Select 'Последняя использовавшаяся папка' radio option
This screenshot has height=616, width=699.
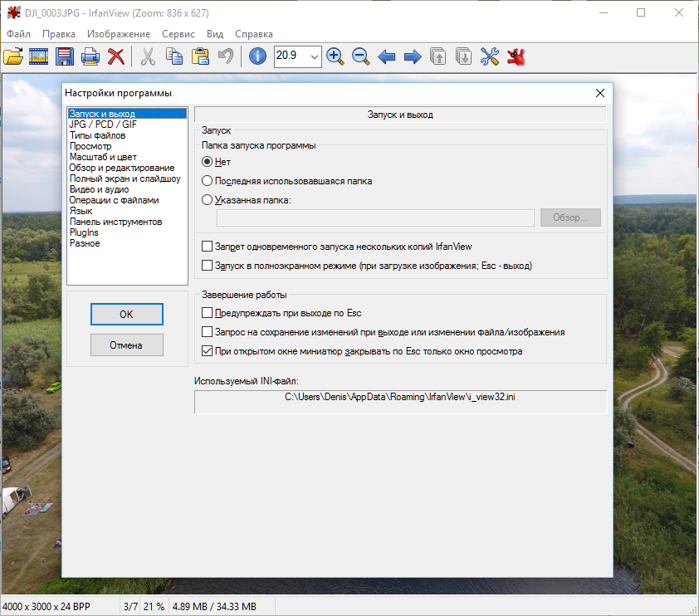208,180
